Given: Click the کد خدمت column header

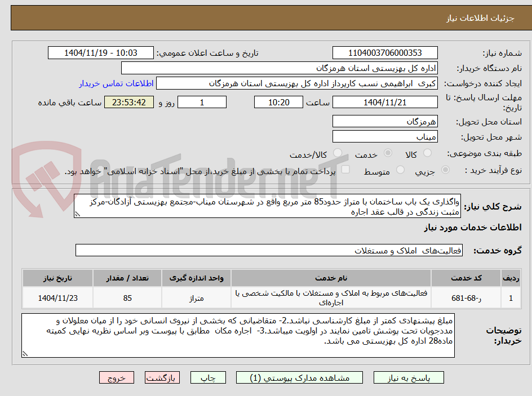Looking at the screenshot, I should click(466, 278).
